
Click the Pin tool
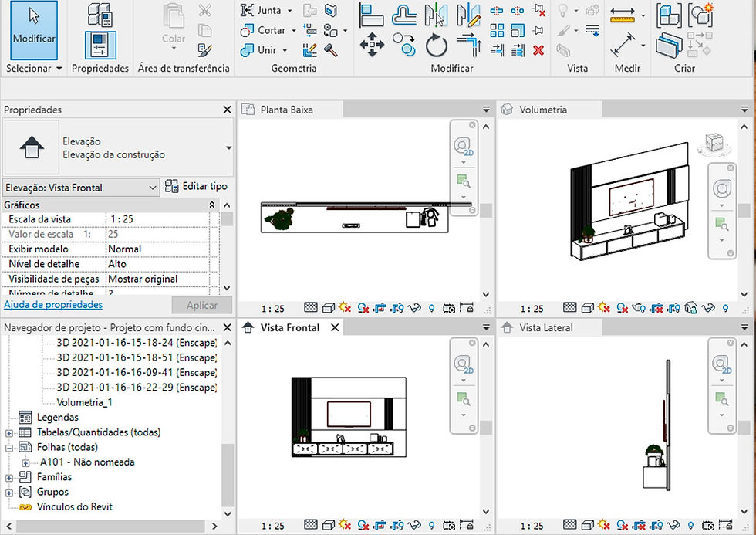click(x=538, y=30)
